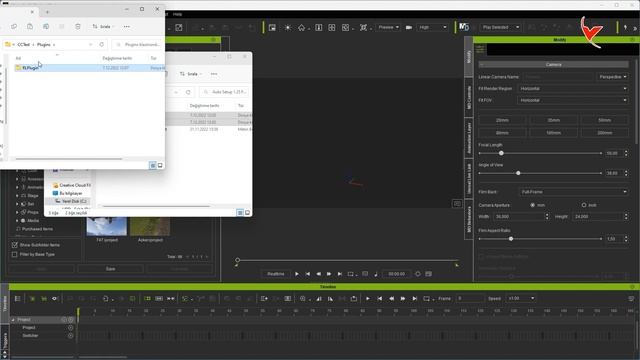The image size is (640, 360).
Task: Click the 200mm lens preset button
Action: tap(604, 133)
